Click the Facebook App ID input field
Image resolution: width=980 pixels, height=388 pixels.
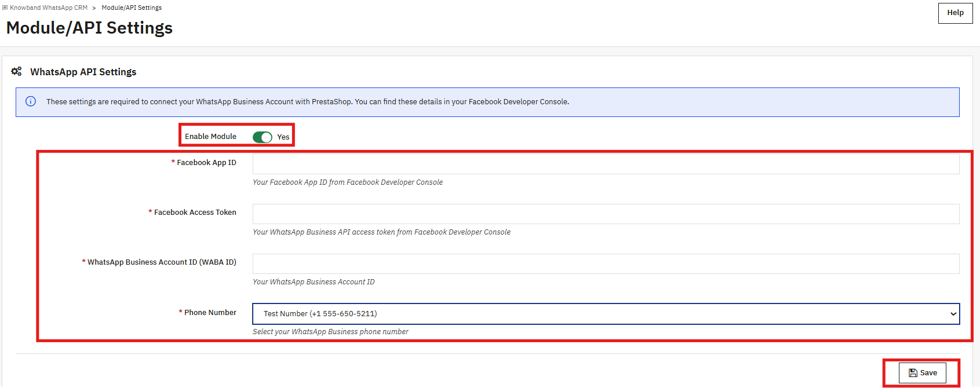(x=606, y=164)
